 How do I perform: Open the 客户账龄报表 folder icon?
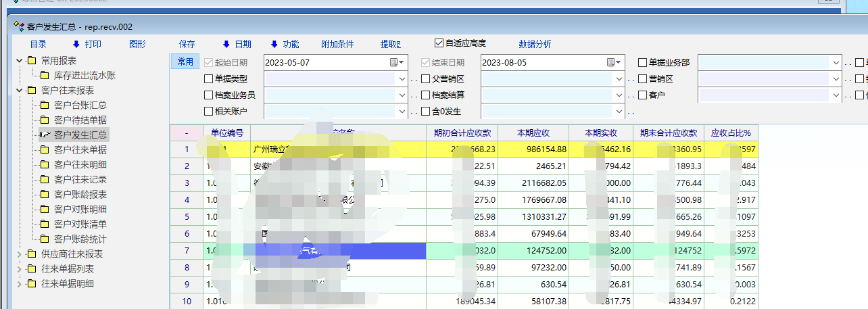tap(45, 195)
